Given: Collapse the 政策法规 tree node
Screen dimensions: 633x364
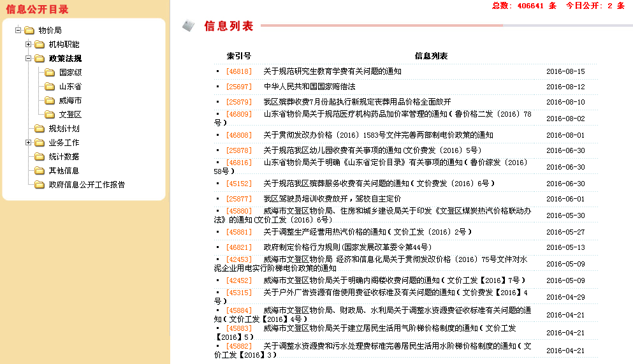Looking at the screenshot, I should click(x=28, y=59).
